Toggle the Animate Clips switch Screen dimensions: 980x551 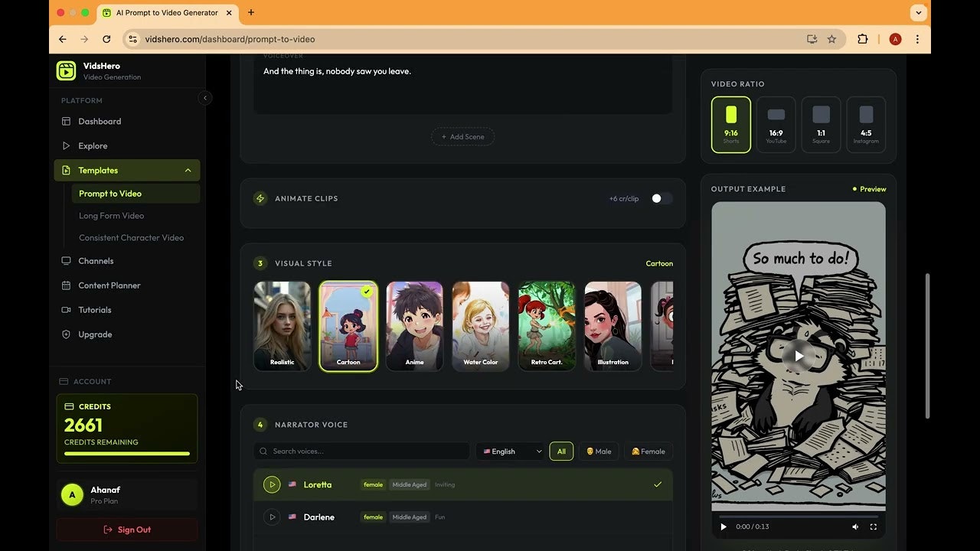click(661, 198)
